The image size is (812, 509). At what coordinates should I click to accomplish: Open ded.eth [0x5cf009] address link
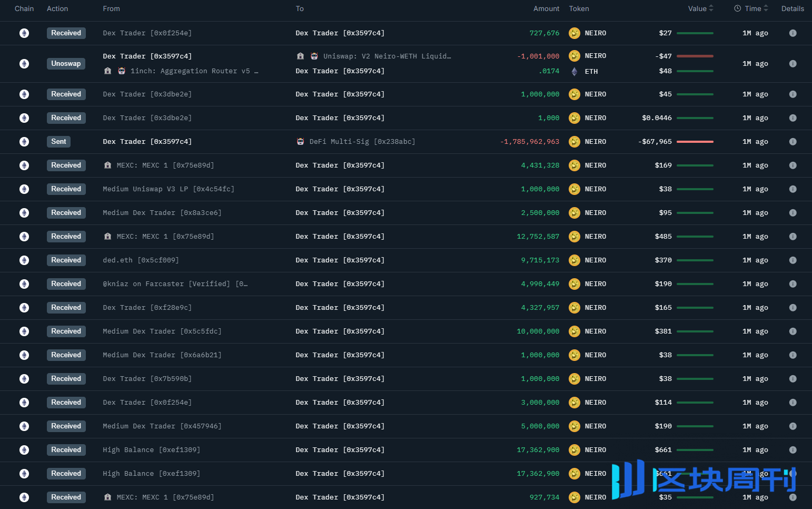(x=141, y=260)
